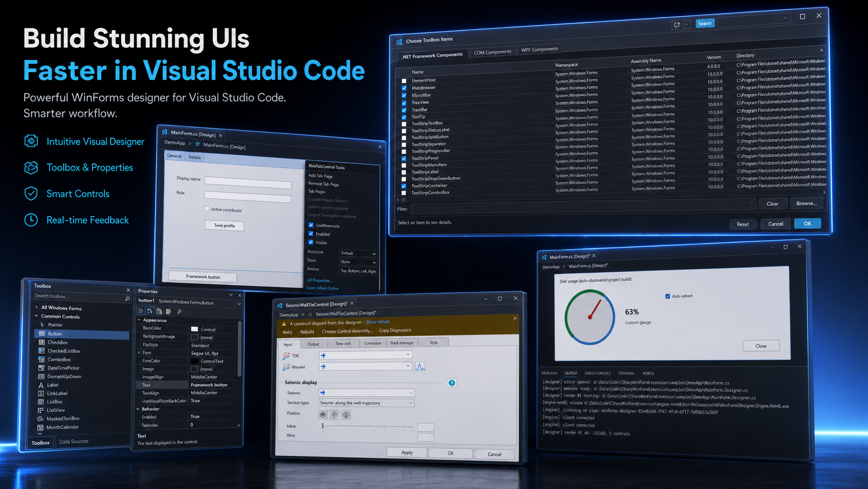This screenshot has width=868, height=489.
Task: Click the CheckBox control icon in Toolbox
Action: (x=42, y=342)
